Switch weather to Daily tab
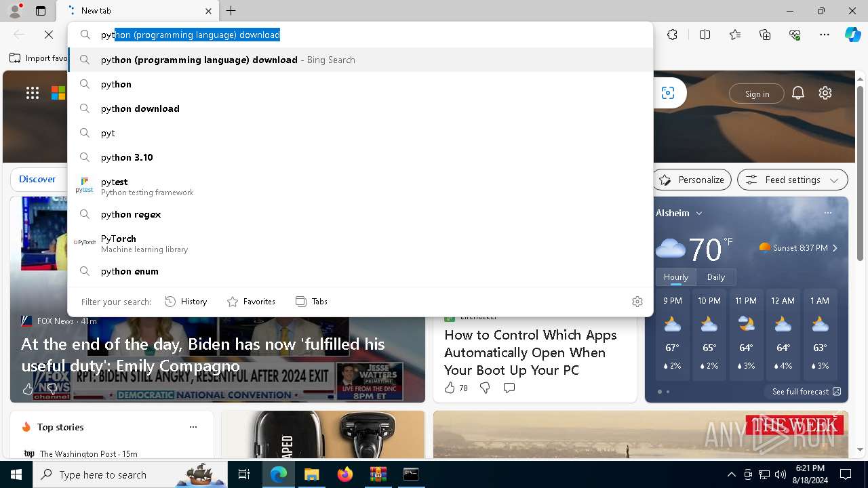 point(716,277)
